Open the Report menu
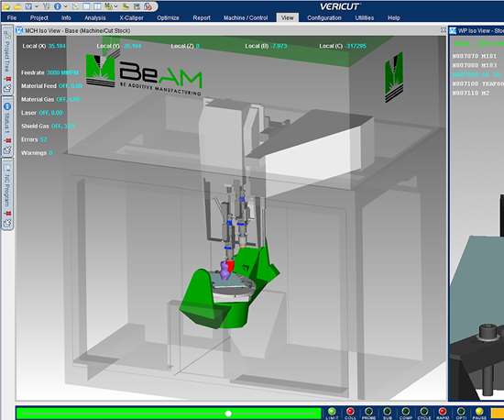 (202, 18)
